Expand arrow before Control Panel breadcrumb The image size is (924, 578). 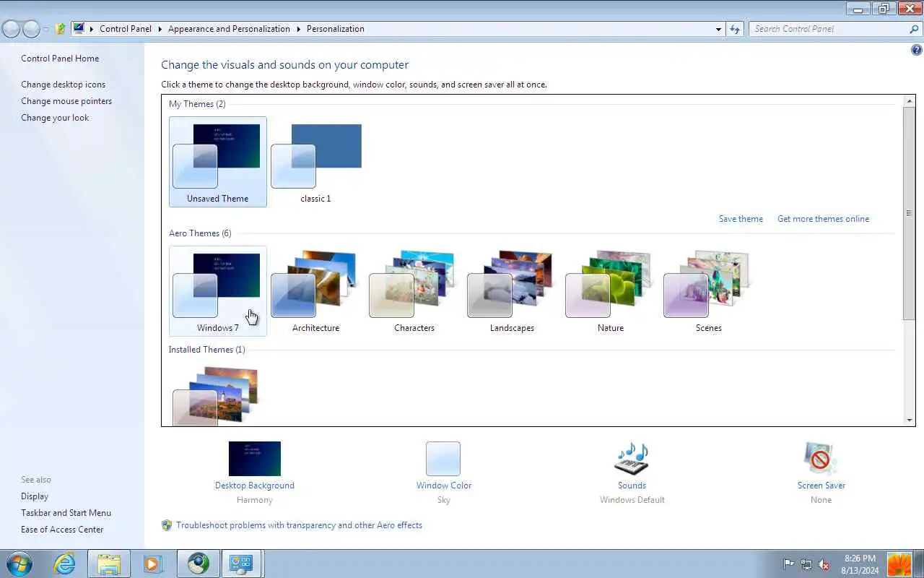click(92, 29)
